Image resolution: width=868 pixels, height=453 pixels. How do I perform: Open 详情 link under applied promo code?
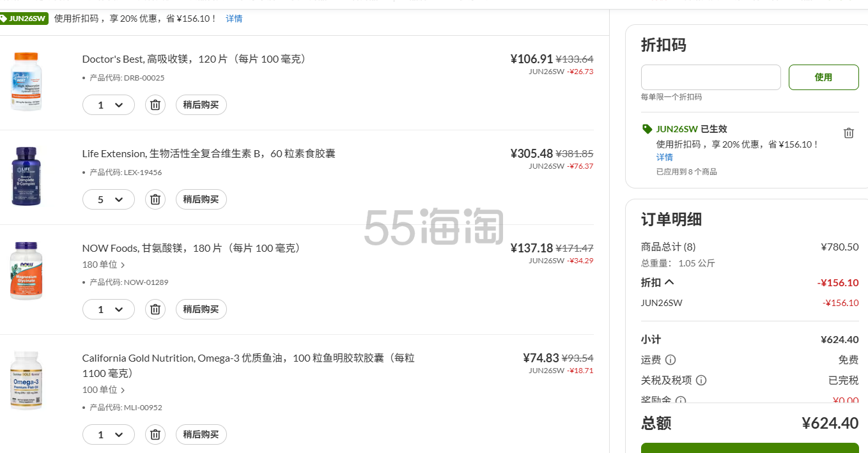(665, 157)
